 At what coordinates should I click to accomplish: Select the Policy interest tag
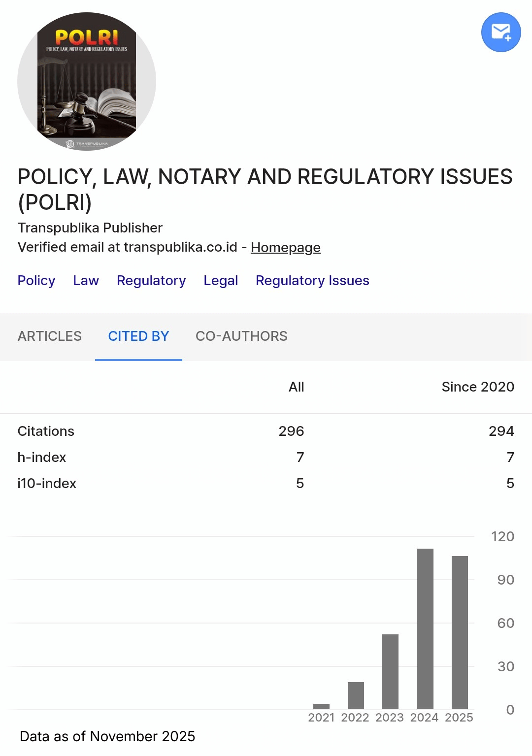point(36,281)
